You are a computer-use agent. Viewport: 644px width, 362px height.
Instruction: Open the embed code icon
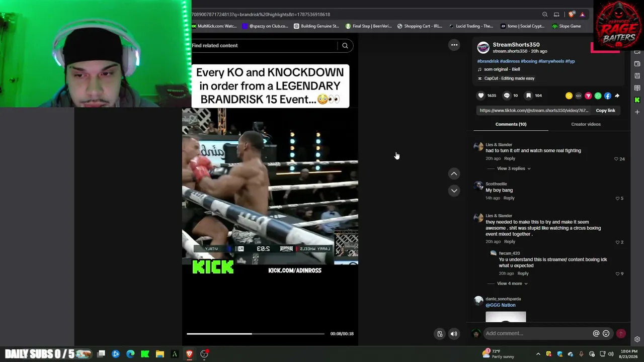coord(579,96)
